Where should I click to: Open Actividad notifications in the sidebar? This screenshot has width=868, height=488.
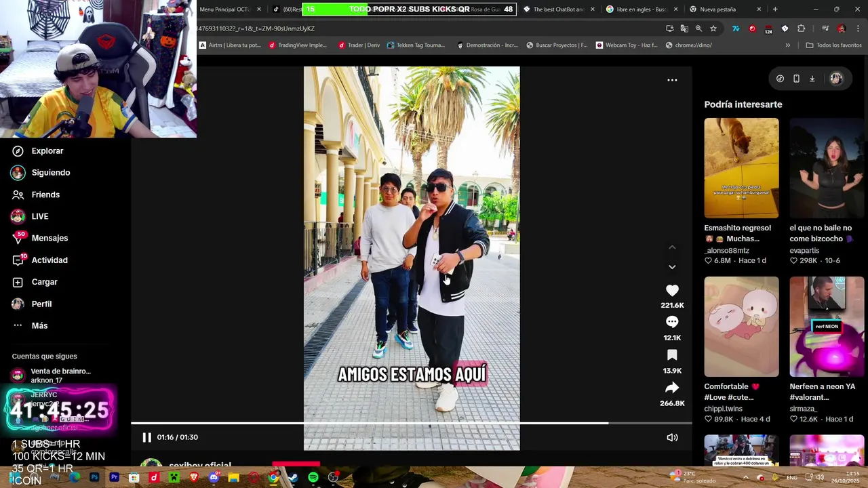[39, 260]
